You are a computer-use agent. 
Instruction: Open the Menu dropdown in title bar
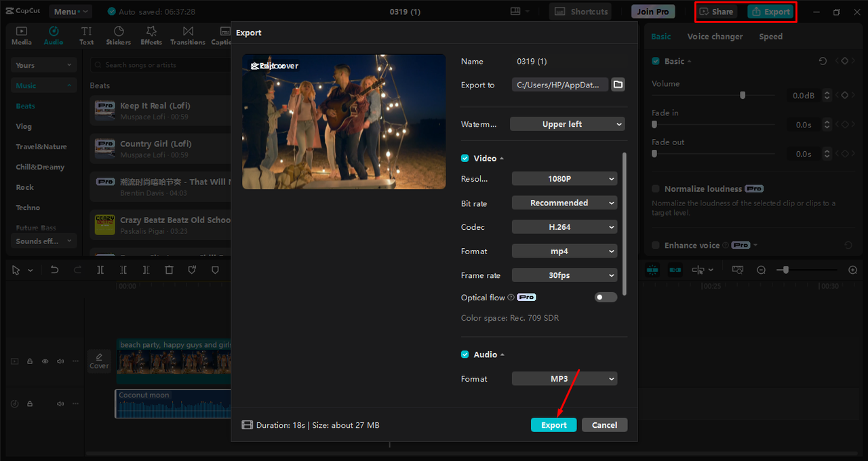click(70, 12)
